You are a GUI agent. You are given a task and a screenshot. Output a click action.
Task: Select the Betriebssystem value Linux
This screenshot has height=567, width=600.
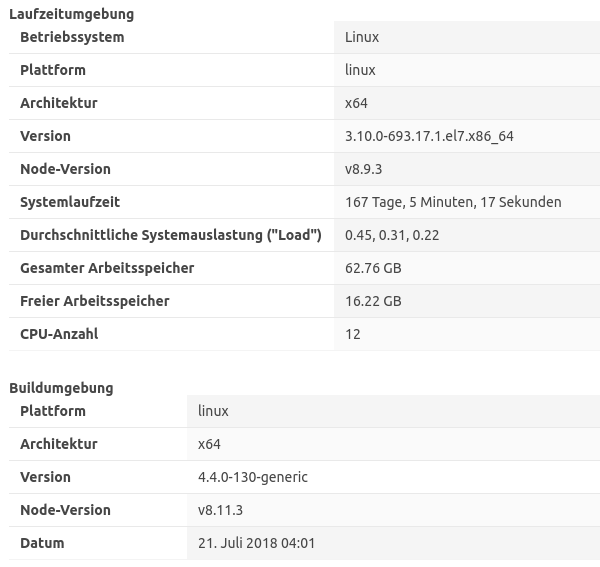coord(362,37)
